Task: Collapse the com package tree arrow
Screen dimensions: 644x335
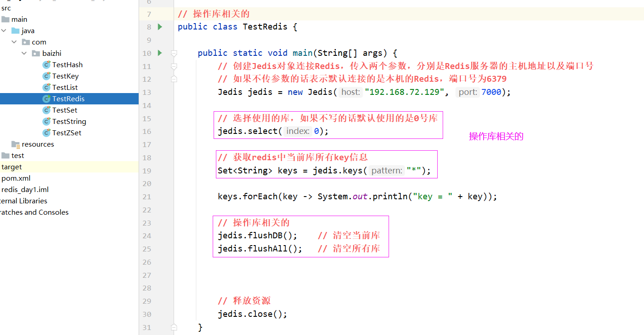Action: (14, 42)
